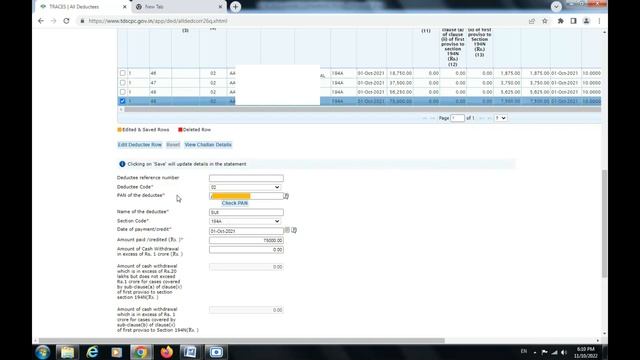The width and height of the screenshot is (640, 360).
Task: Click the help icon beside PAN field
Action: pyautogui.click(x=286, y=196)
